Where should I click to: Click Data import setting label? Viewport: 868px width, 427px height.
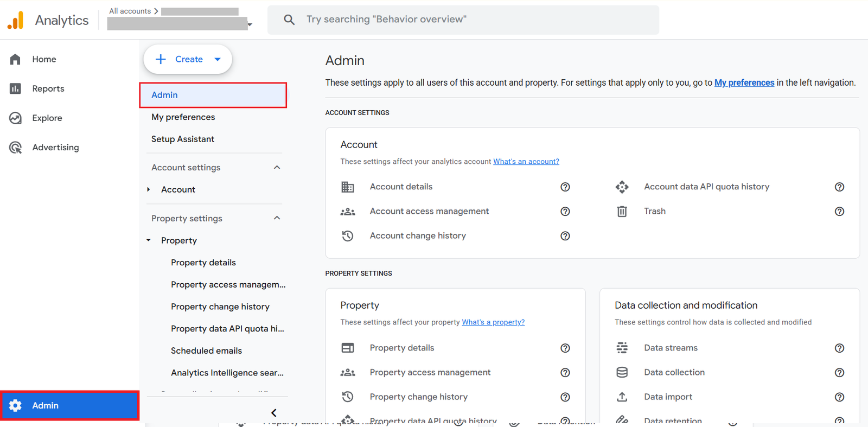click(668, 397)
